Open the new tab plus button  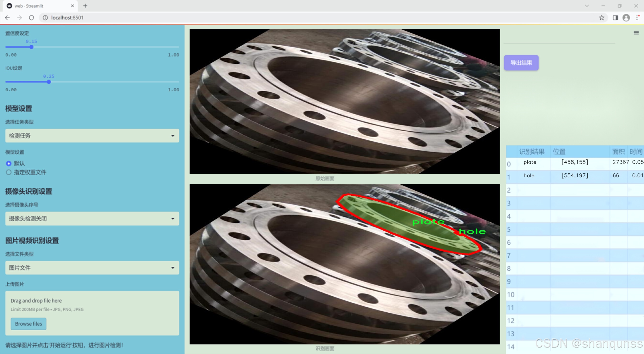click(x=85, y=6)
